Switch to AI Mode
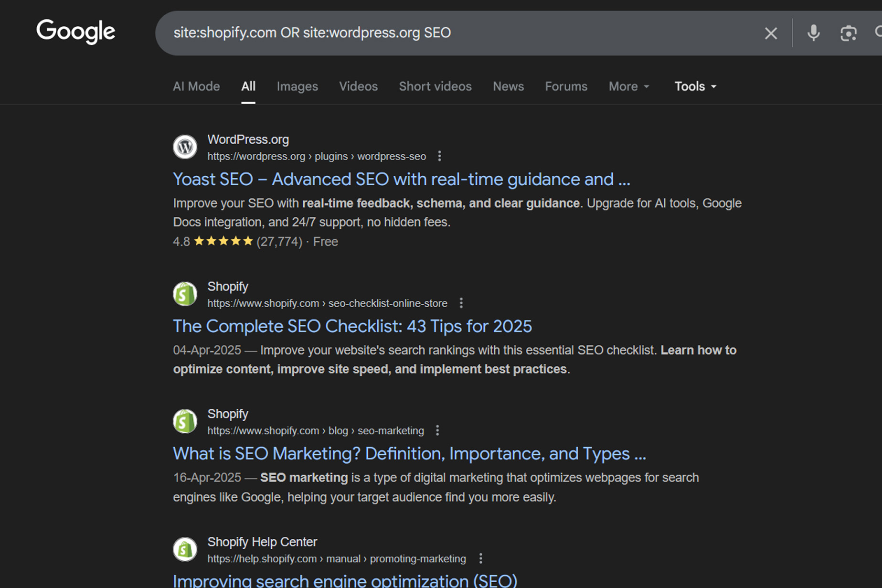Image resolution: width=882 pixels, height=588 pixels. point(196,86)
